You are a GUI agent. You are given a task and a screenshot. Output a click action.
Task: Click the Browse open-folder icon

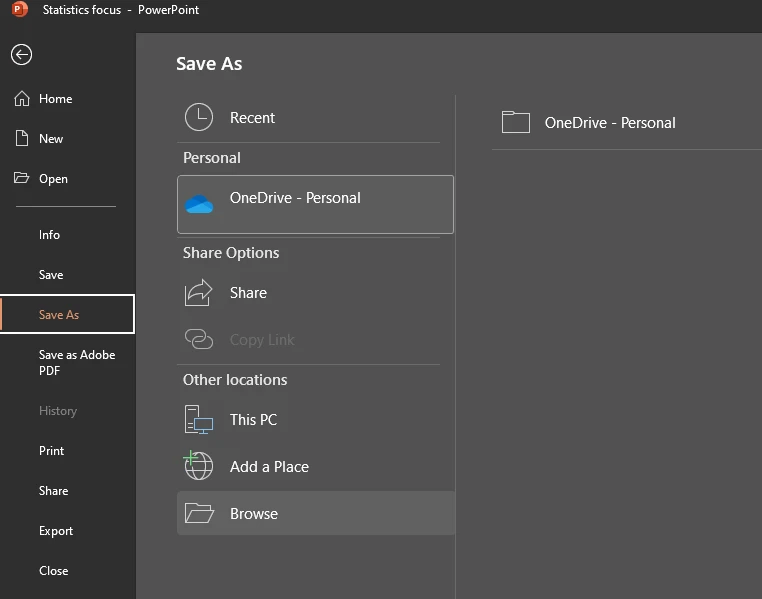[199, 513]
